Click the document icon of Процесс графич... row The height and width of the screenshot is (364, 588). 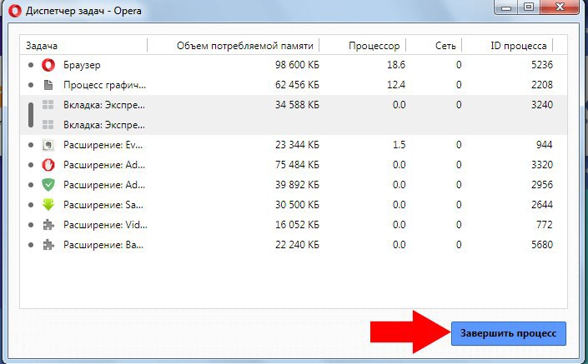[48, 85]
